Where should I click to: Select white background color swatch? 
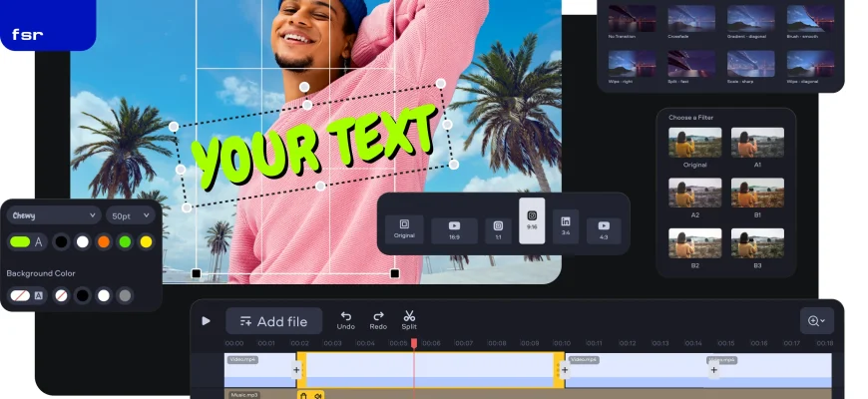104,295
